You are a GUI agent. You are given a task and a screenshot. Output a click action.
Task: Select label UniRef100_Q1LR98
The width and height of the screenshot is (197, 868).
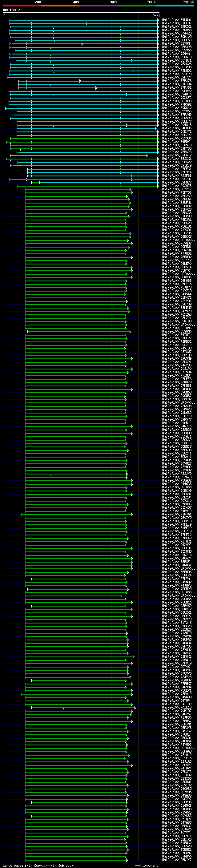pyautogui.click(x=177, y=216)
